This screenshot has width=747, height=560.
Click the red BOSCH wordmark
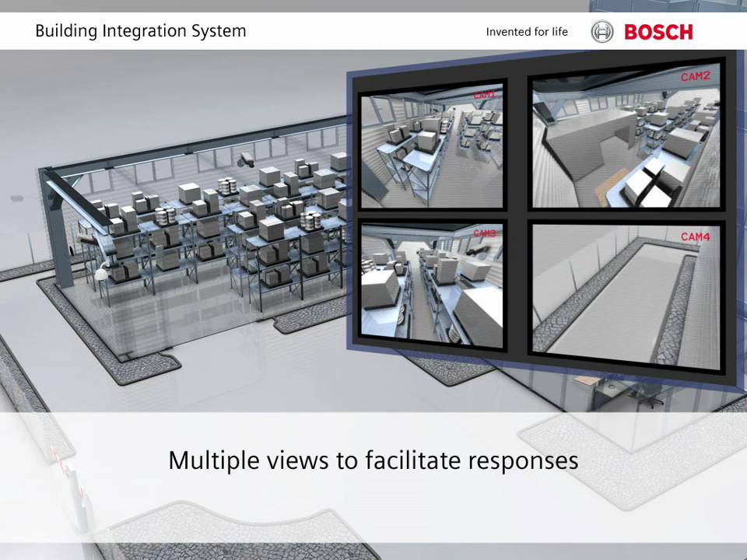658,33
